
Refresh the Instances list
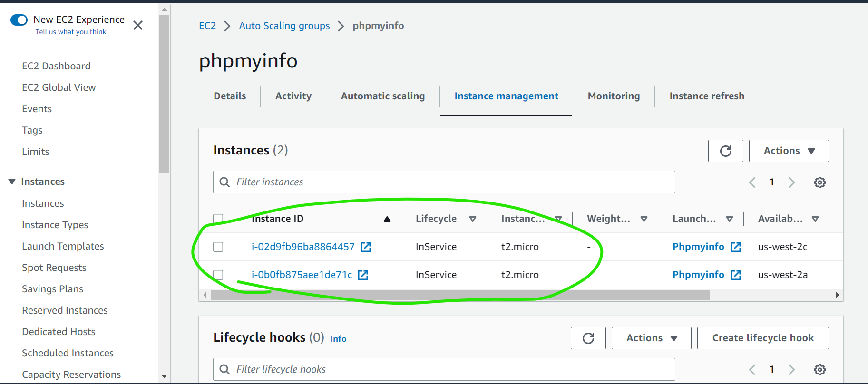pyautogui.click(x=725, y=151)
